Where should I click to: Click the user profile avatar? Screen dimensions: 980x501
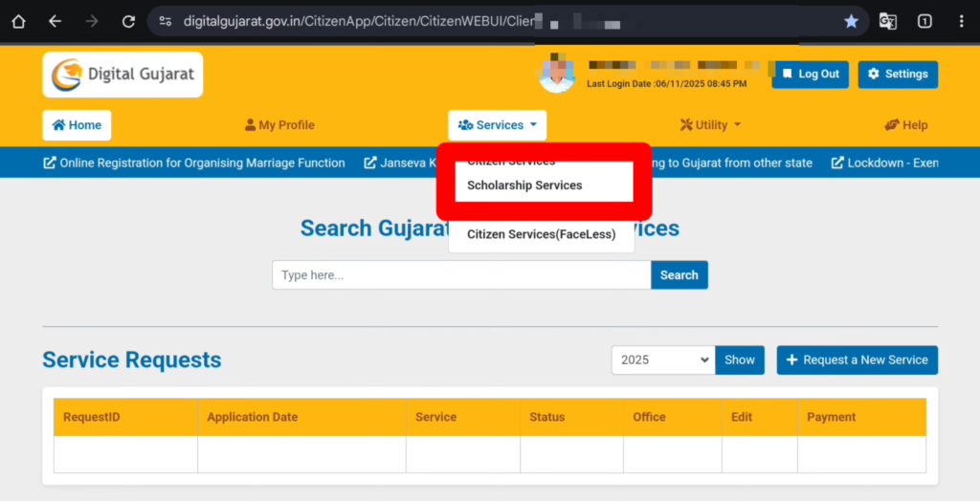[x=556, y=75]
